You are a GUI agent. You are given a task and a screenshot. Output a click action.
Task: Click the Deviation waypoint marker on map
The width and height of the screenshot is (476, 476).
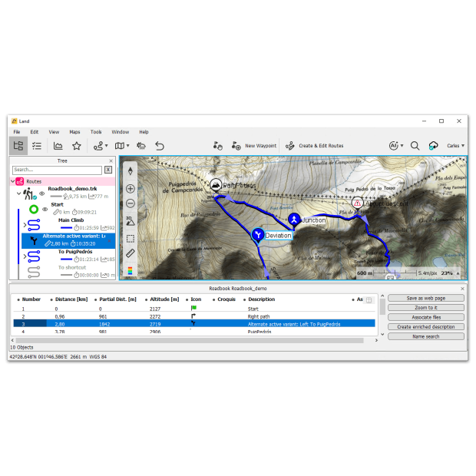(x=258, y=235)
